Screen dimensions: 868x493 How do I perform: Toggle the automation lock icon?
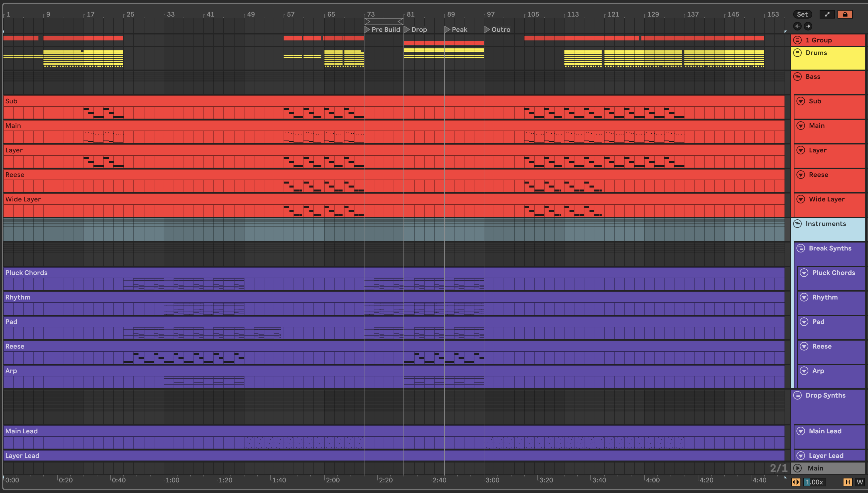[845, 14]
